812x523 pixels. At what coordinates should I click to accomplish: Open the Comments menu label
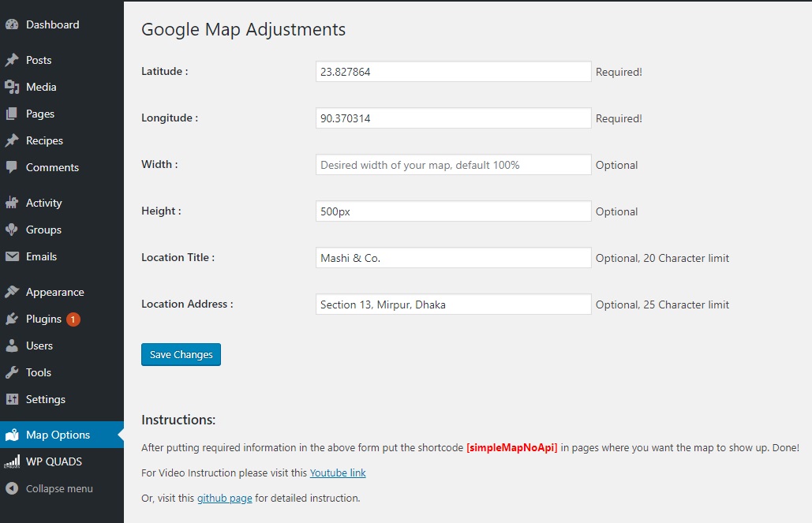pos(52,167)
